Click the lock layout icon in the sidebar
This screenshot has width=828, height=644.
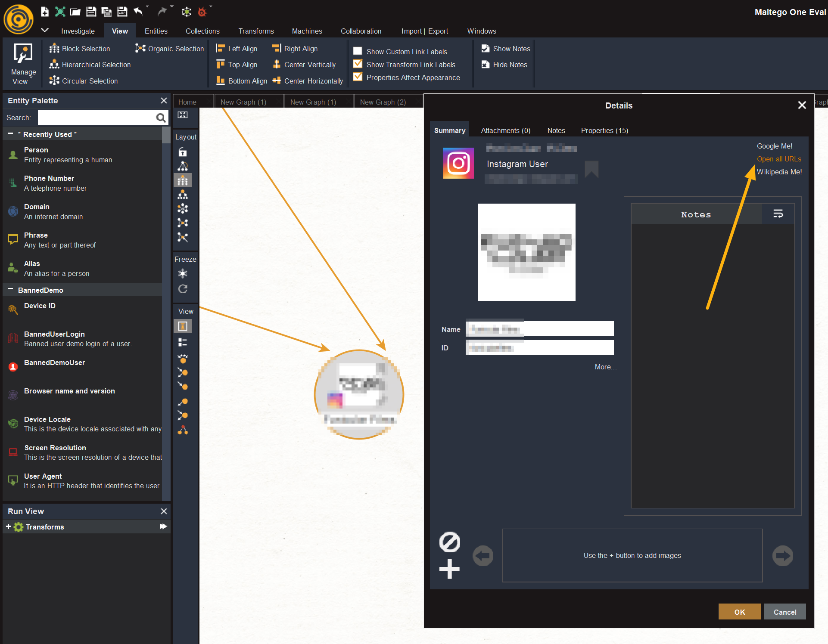coord(183,152)
